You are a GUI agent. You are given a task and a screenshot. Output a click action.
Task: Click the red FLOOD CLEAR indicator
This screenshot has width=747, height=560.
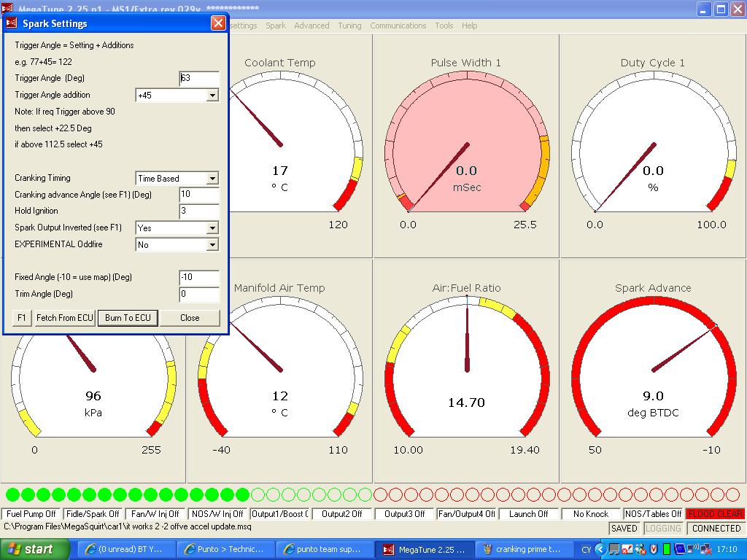click(715, 514)
